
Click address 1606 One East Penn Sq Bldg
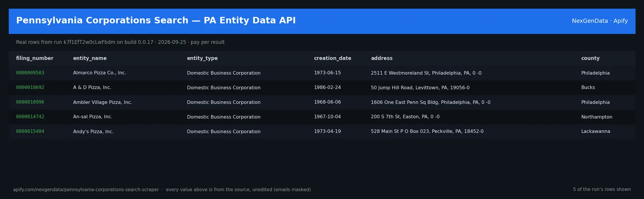tap(430, 102)
